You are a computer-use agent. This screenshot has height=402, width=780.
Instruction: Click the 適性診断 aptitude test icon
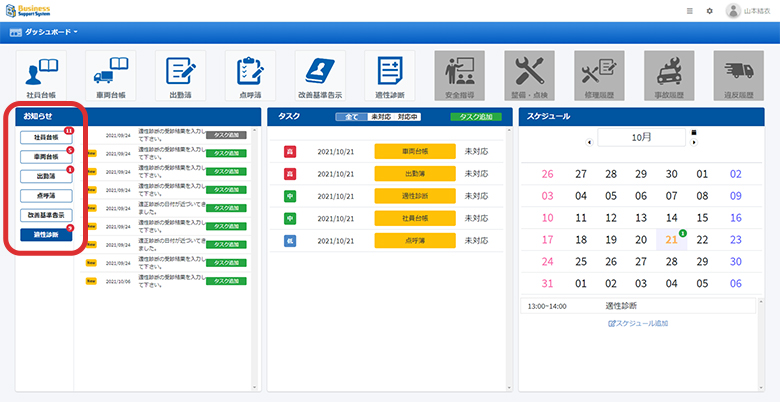[x=390, y=73]
